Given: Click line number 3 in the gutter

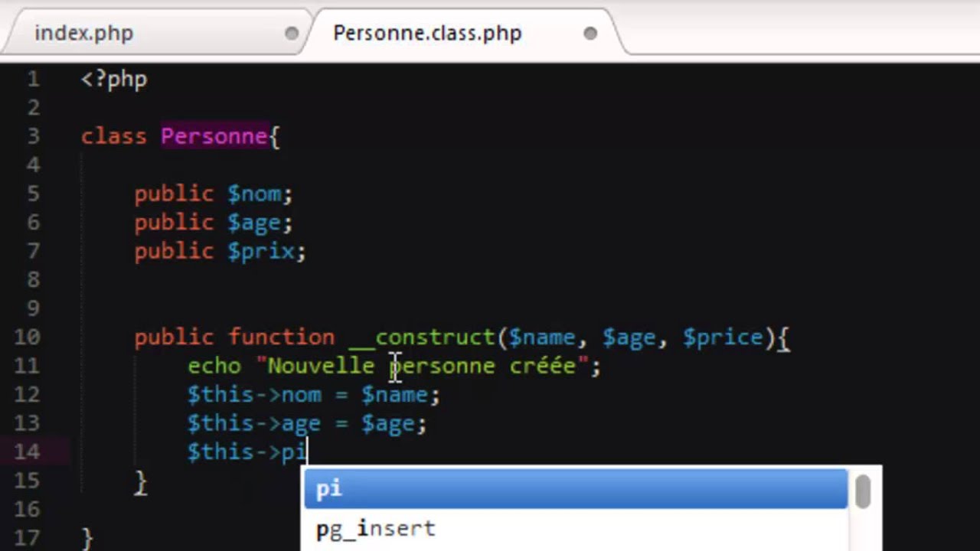Looking at the screenshot, I should point(34,136).
